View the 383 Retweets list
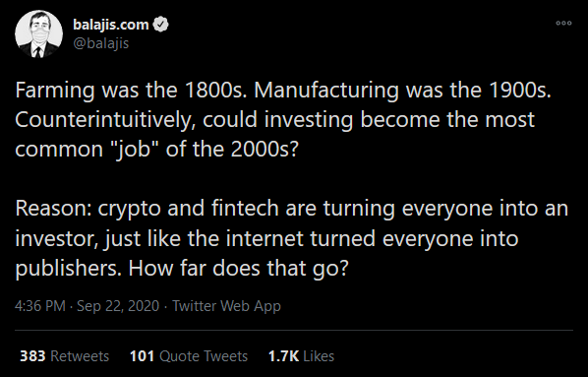This screenshot has width=588, height=377. pos(64,356)
